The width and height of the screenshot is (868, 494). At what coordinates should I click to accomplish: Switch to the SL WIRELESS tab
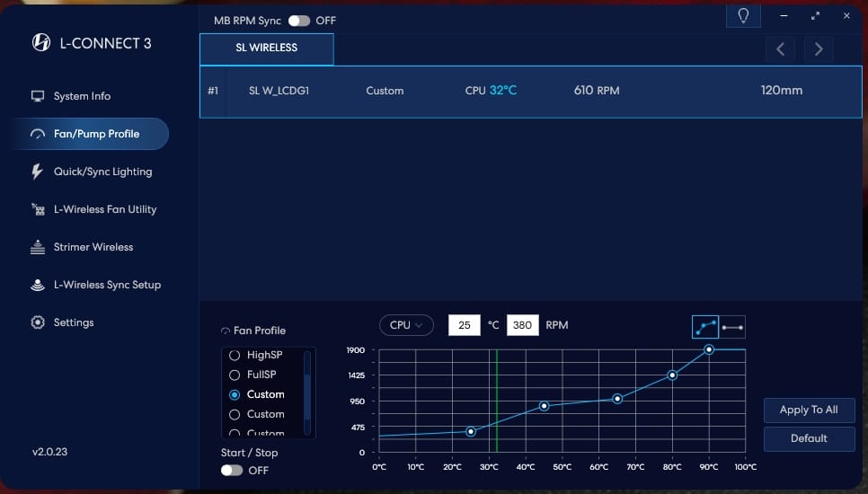tap(267, 49)
